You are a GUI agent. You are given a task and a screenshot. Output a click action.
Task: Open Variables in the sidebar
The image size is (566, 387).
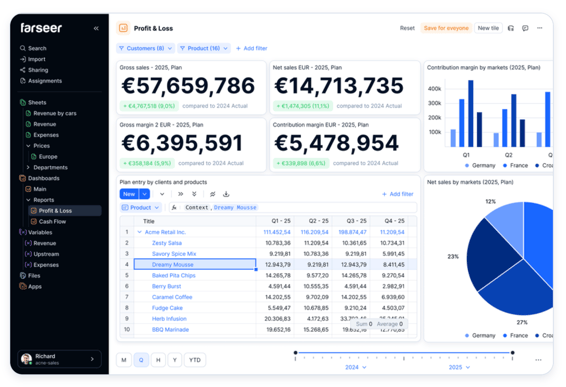click(36, 232)
